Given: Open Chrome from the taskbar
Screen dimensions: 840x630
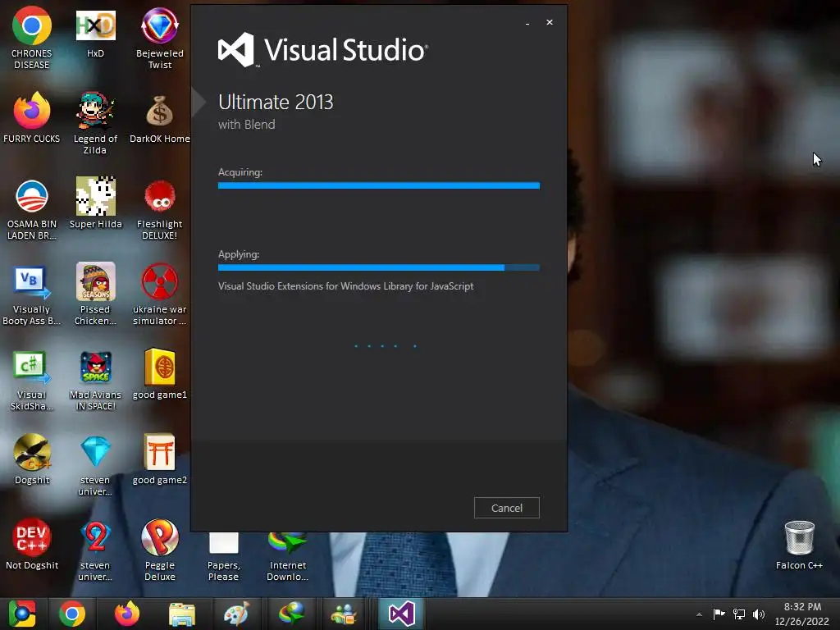Looking at the screenshot, I should tap(72, 614).
